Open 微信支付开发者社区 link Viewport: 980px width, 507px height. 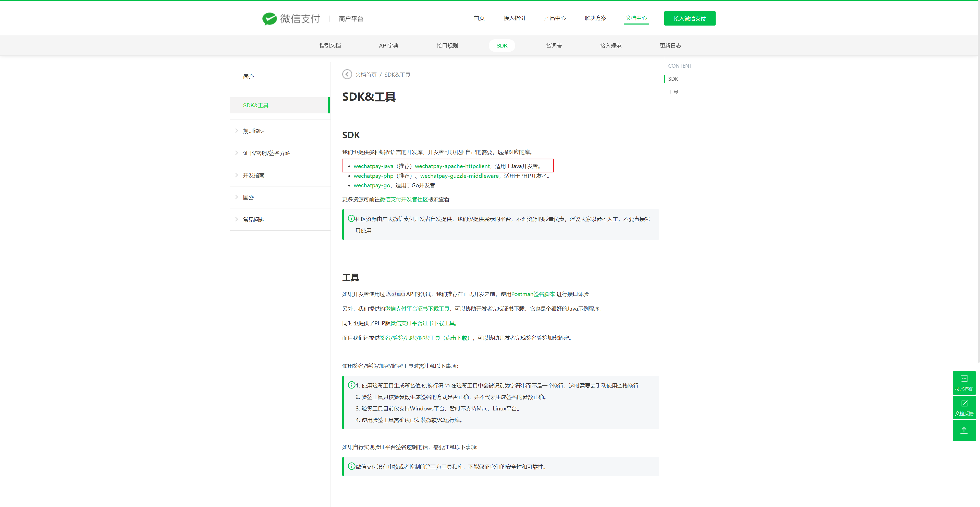tap(404, 199)
